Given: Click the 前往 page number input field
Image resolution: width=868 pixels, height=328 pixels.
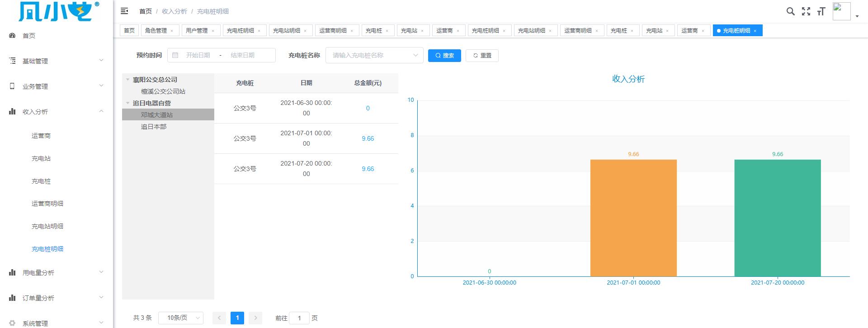Looking at the screenshot, I should tap(299, 318).
